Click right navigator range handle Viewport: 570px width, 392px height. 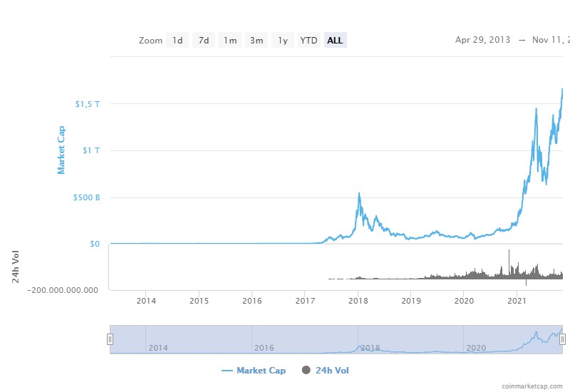click(x=562, y=339)
